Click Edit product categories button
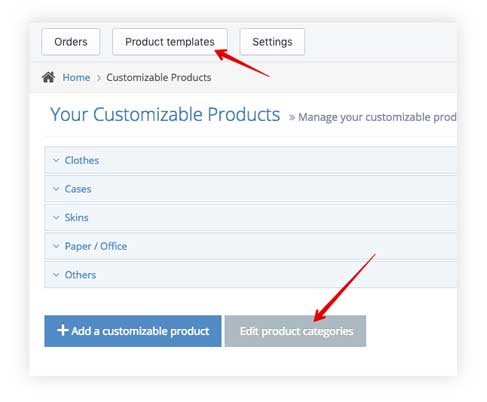 (x=295, y=331)
